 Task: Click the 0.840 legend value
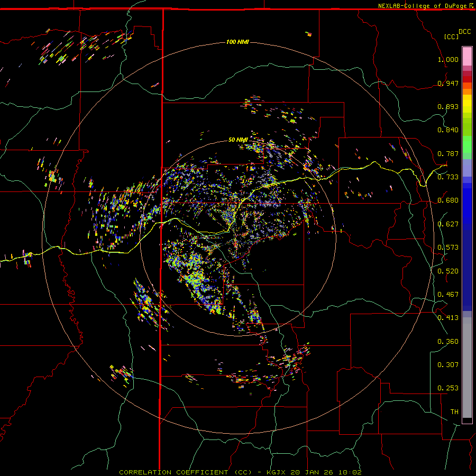coord(448,130)
